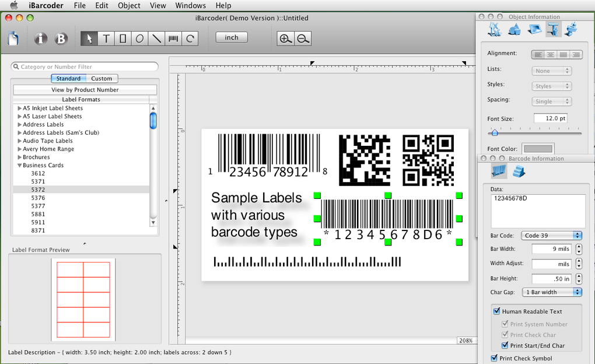Viewport: 595px width, 364px height.
Task: Open Object Information text tab icon
Action: point(554,29)
